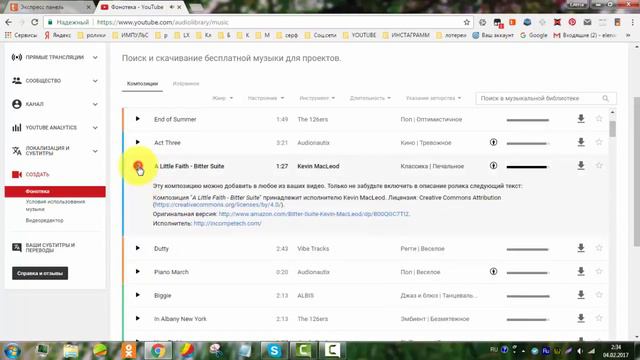Switch to Chrome in taskbar
Screen dimensions: 640x360
pyautogui.click(x=158, y=350)
